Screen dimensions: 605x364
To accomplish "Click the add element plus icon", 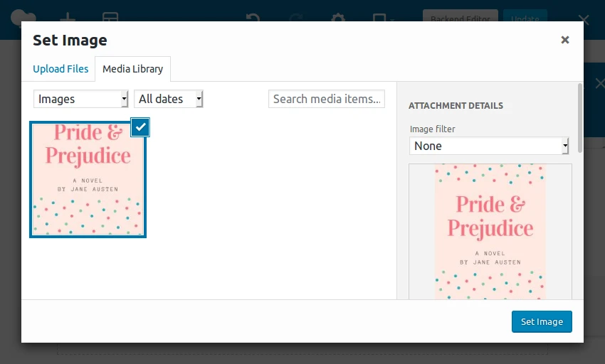I will tap(68, 16).
